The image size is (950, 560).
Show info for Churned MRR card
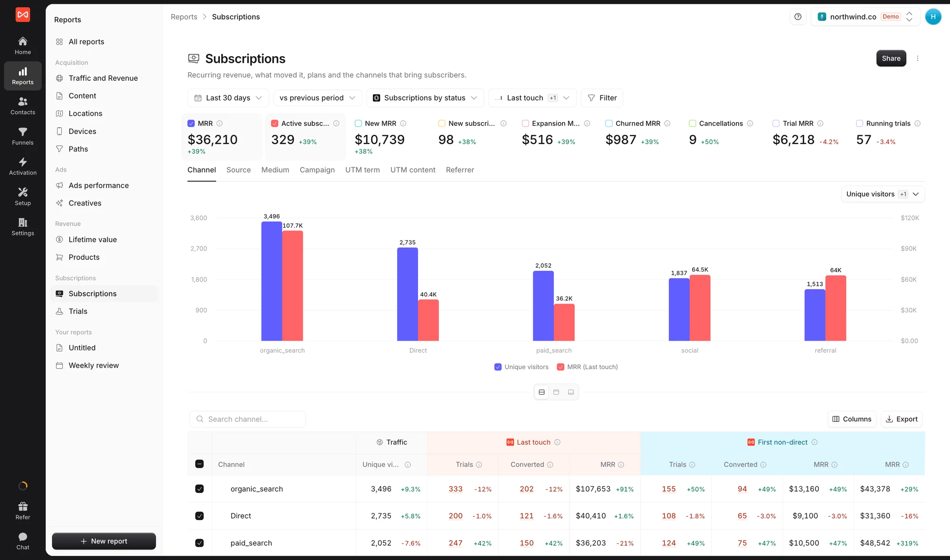point(667,123)
